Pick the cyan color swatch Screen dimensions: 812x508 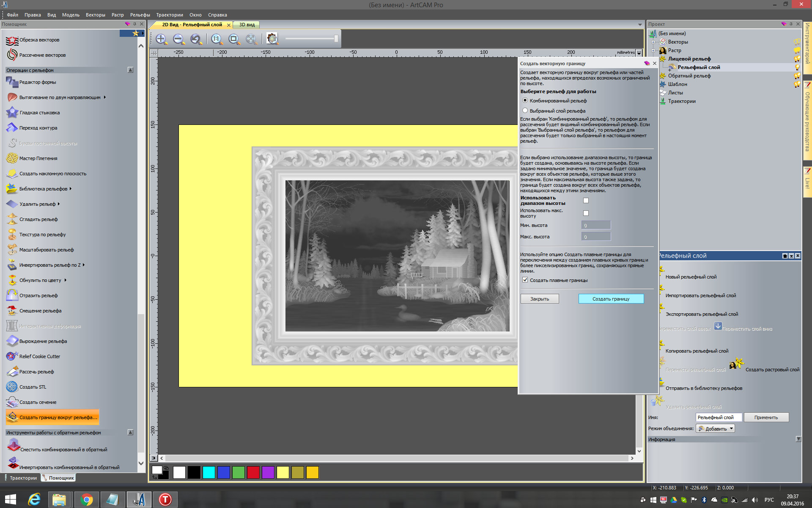209,472
